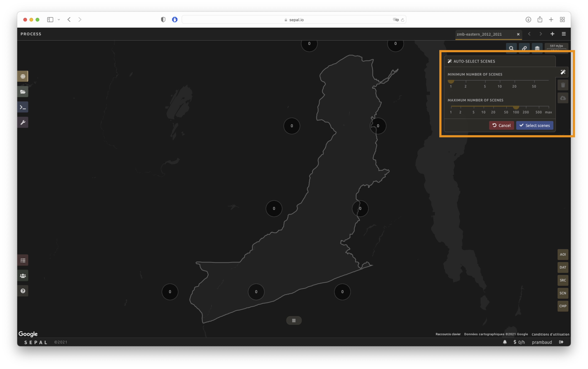Click the auto-select scenes magic wand button
The height and width of the screenshot is (369, 588).
pyautogui.click(x=563, y=72)
